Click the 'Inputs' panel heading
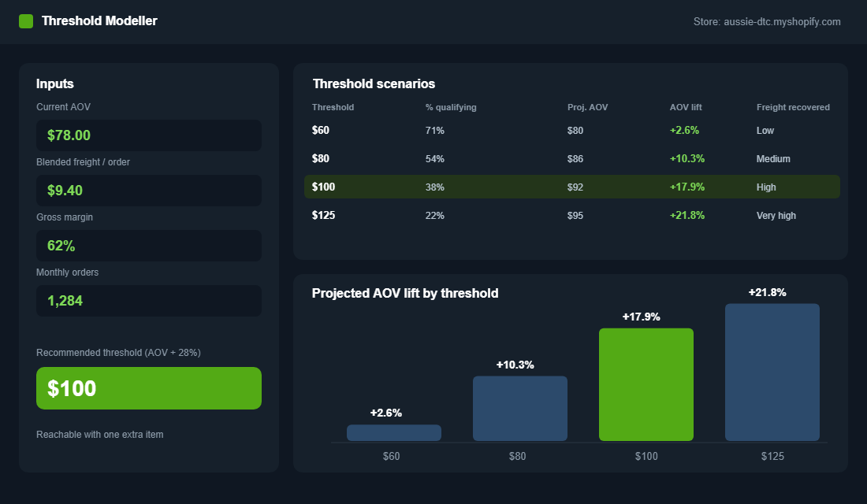 coord(54,83)
